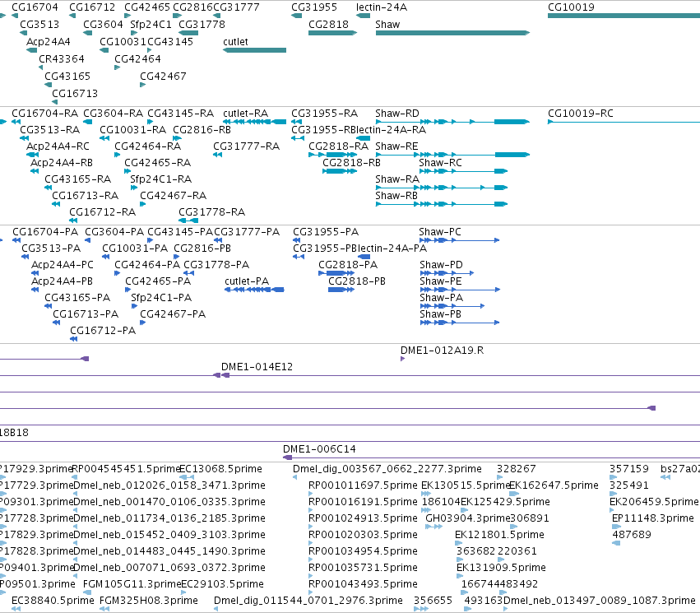
Task: Select the cutlet-RA transcript glyph
Action: click(254, 122)
